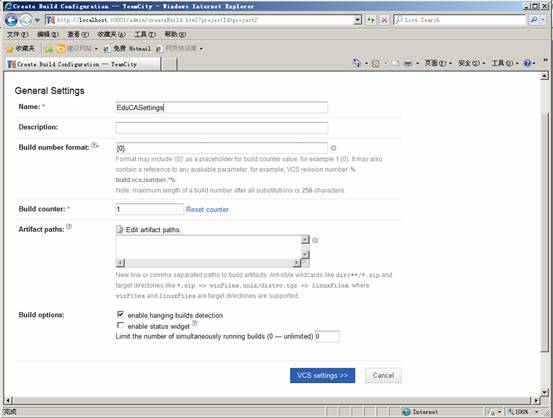
Task: Click the add-to-favorites-bar star icon
Action: [x=48, y=49]
